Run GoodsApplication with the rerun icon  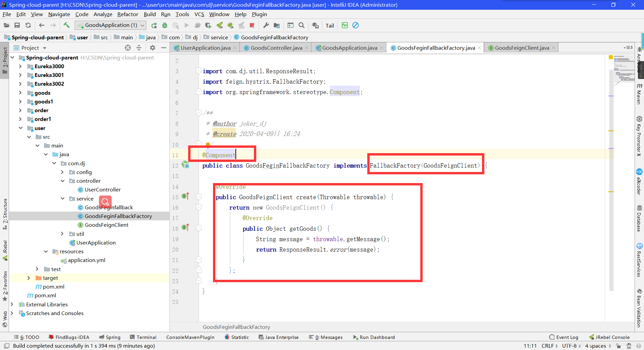(154, 26)
